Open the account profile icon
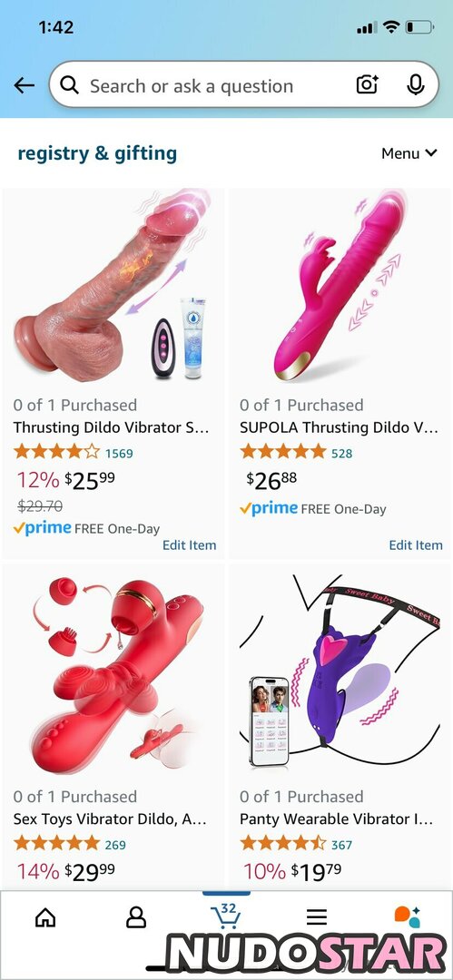 [x=136, y=916]
